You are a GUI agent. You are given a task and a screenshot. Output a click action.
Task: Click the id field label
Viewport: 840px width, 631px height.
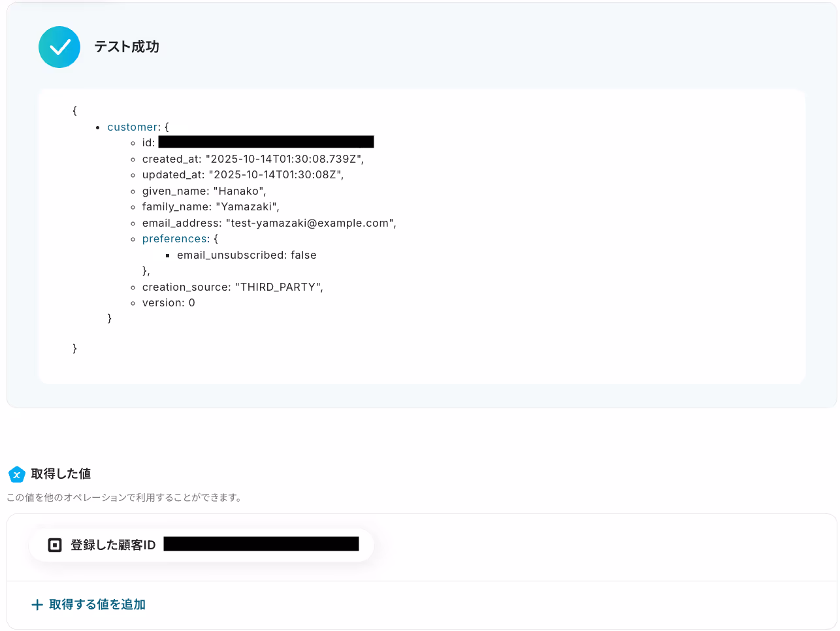pos(148,143)
